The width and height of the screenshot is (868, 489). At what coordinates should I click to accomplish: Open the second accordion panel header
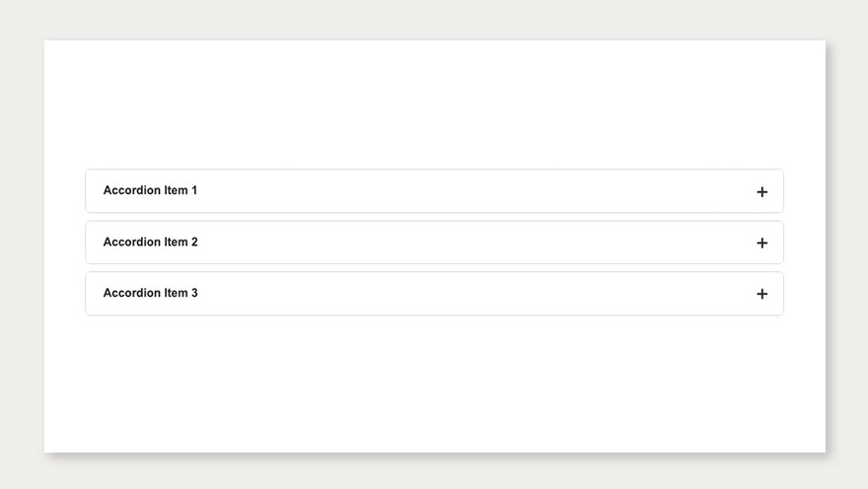point(434,243)
